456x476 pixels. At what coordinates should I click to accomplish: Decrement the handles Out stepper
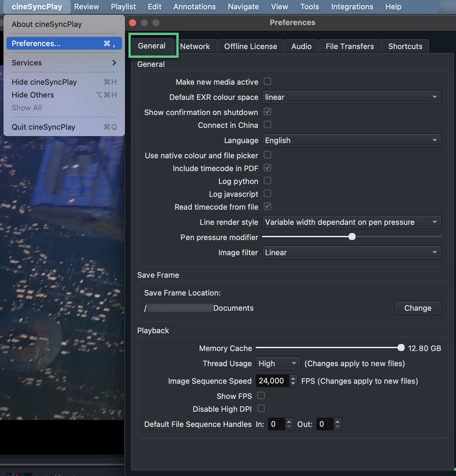point(337,427)
